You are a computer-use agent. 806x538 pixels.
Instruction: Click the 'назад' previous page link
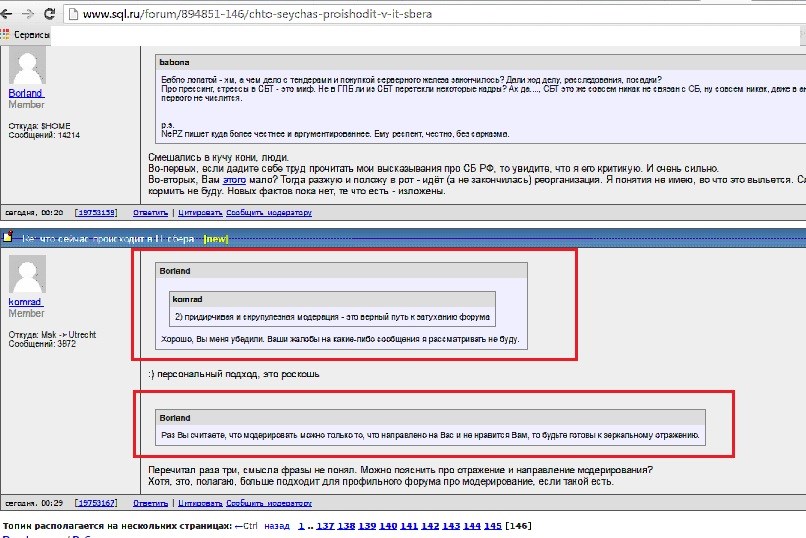pos(277,526)
